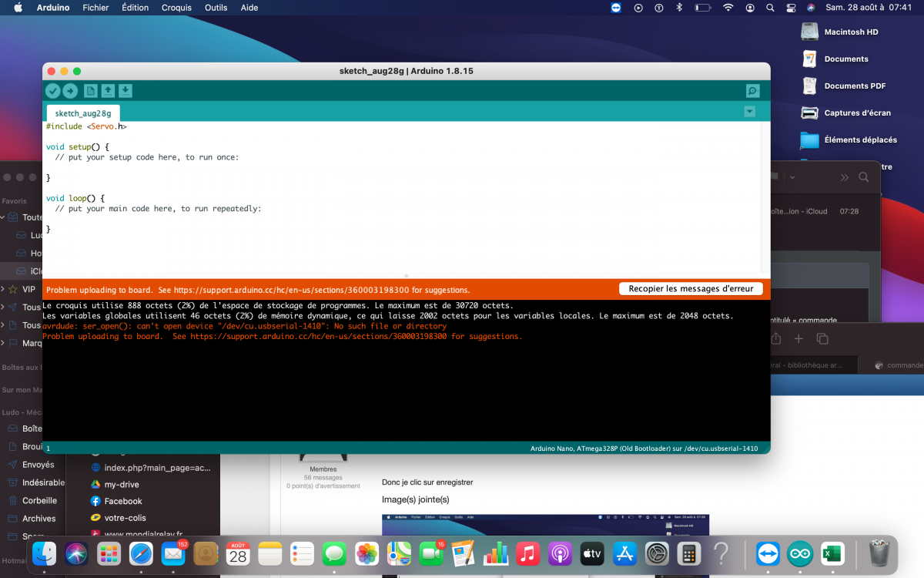This screenshot has height=578, width=924.
Task: Open FaceTime from the Dock
Action: pos(430,553)
